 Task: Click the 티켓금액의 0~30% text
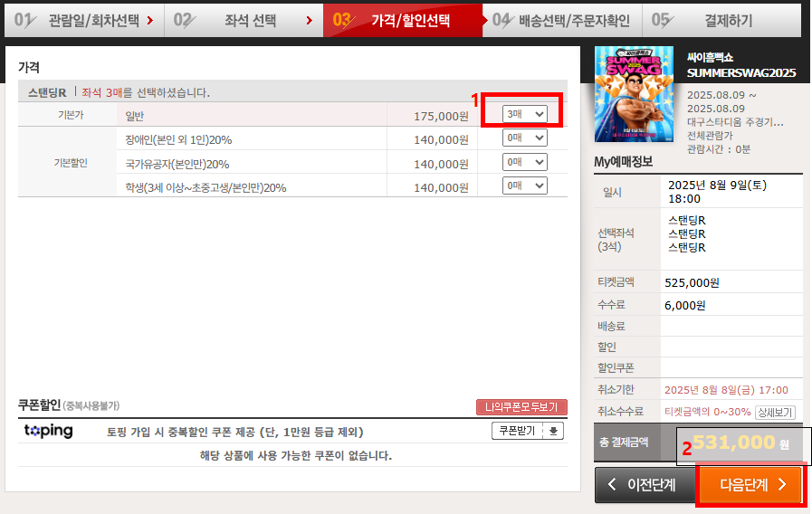707,412
